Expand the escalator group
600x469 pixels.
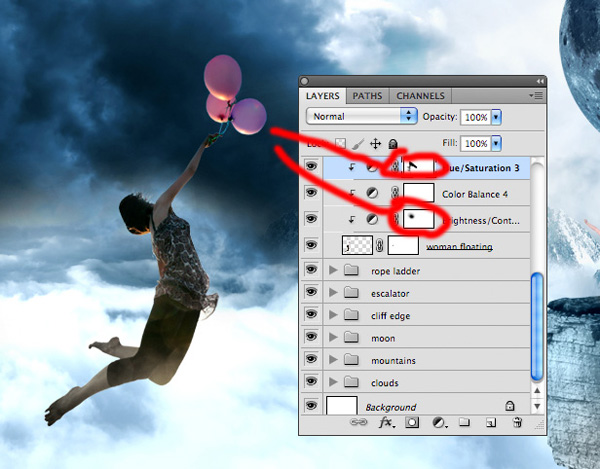click(333, 293)
